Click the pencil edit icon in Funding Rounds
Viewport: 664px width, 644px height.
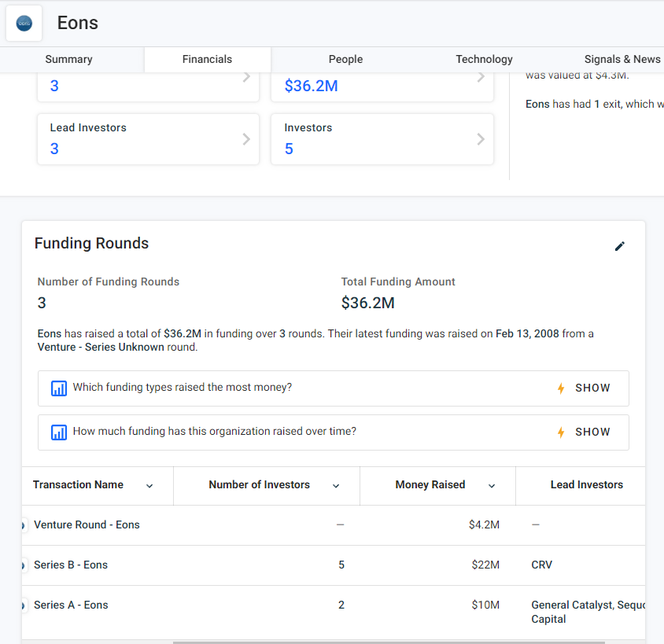pos(619,246)
